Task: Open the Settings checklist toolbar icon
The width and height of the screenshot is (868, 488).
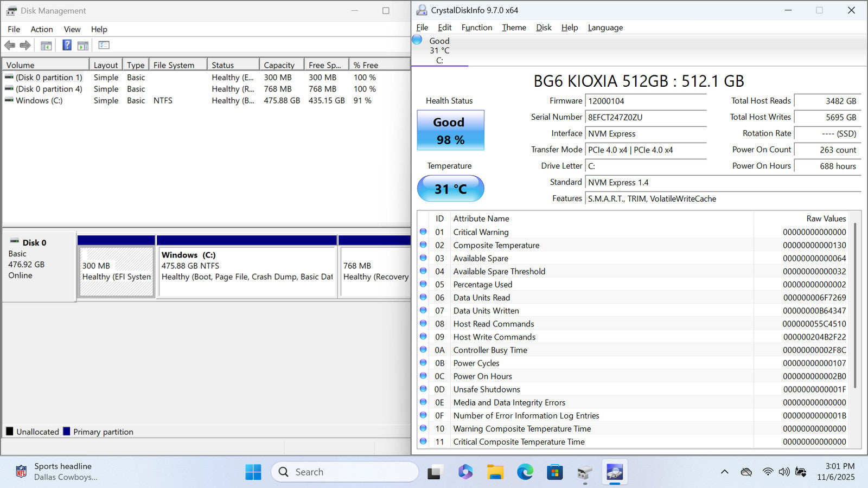Action: (x=104, y=46)
